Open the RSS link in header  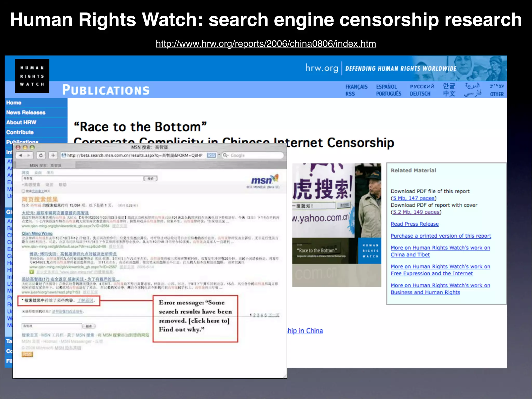click(x=350, y=94)
